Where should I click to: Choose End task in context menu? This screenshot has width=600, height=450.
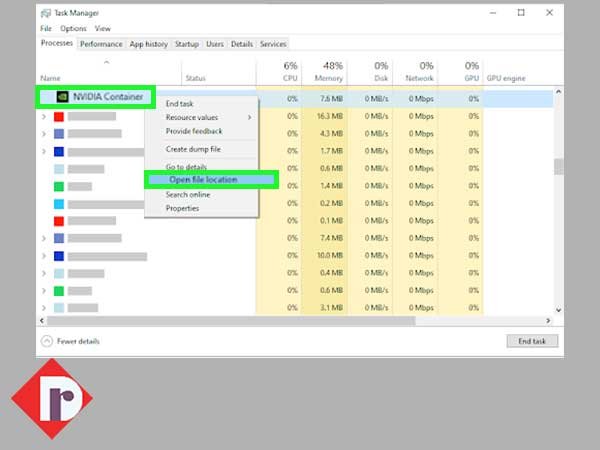tap(179, 104)
